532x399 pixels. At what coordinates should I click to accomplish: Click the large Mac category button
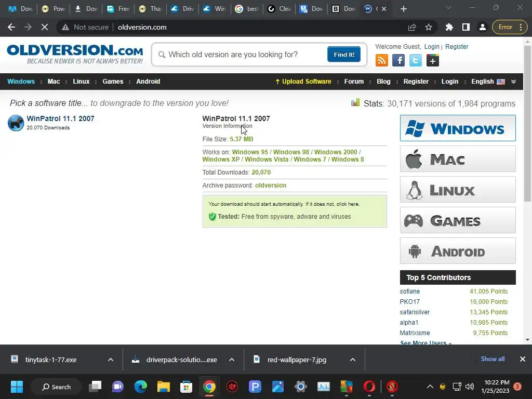pos(458,159)
